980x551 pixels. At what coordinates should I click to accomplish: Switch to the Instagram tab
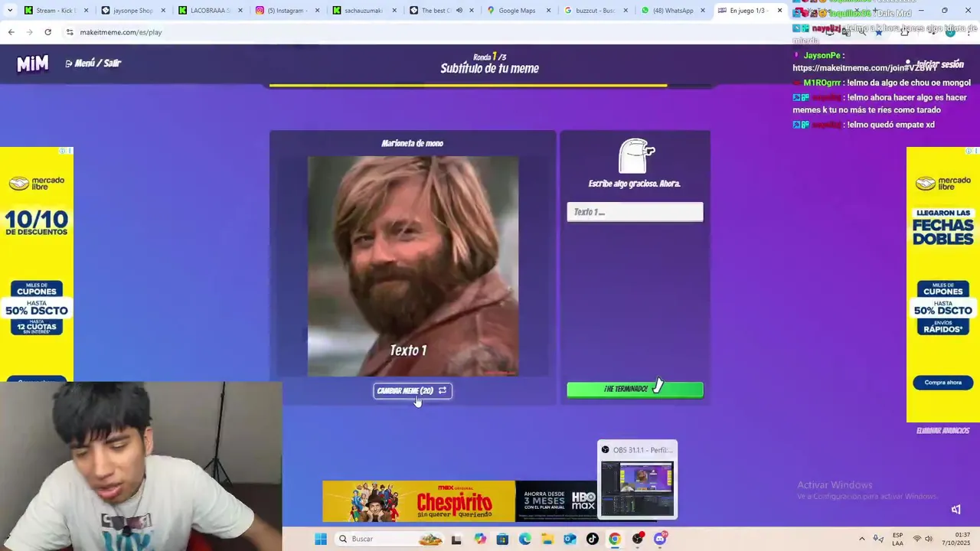click(287, 11)
